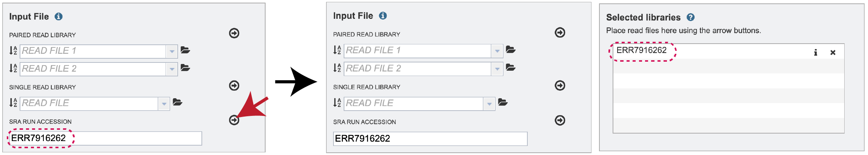Open folder browser for READ FILE 1 in left panel
The width and height of the screenshot is (868, 155).
185,50
